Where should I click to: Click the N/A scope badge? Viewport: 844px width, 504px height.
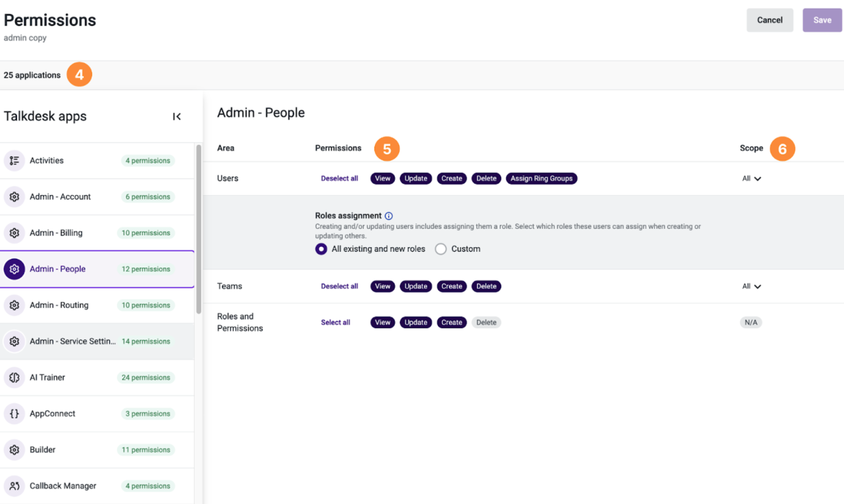pos(751,322)
